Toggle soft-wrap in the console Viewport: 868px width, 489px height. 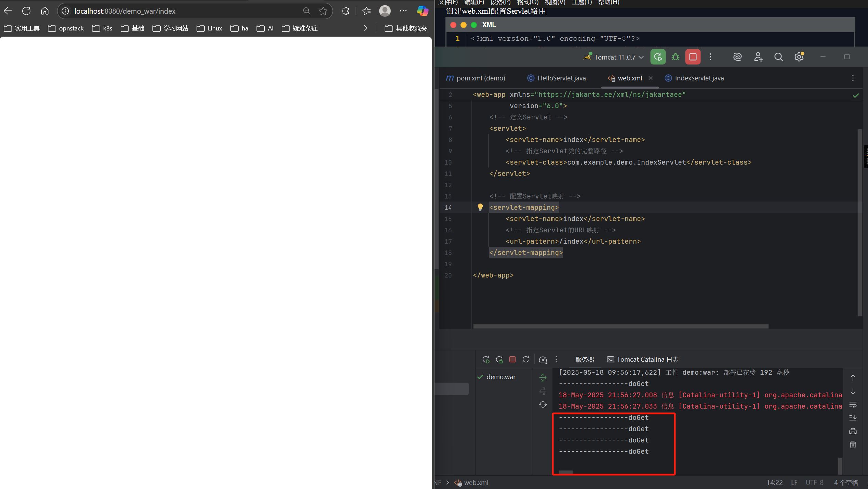[x=853, y=405]
